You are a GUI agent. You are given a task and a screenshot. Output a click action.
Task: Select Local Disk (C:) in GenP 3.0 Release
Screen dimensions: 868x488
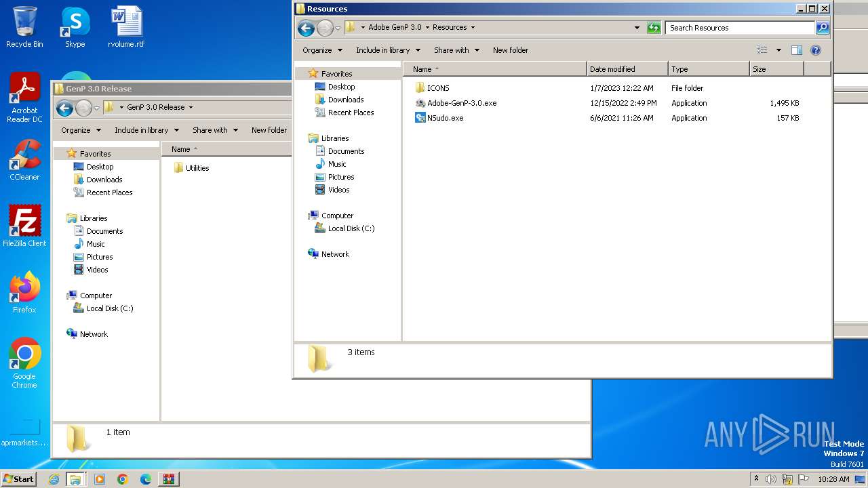point(109,308)
